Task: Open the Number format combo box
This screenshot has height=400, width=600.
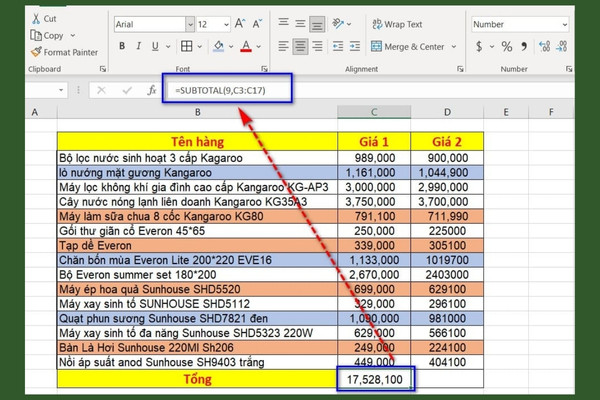Action: tap(520, 24)
